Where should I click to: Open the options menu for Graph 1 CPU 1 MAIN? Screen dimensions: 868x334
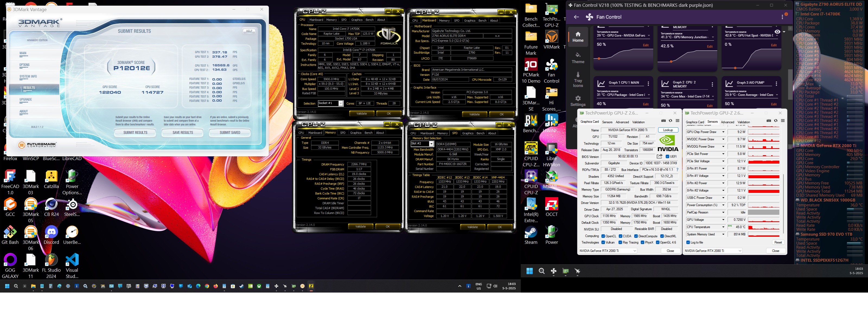click(648, 84)
